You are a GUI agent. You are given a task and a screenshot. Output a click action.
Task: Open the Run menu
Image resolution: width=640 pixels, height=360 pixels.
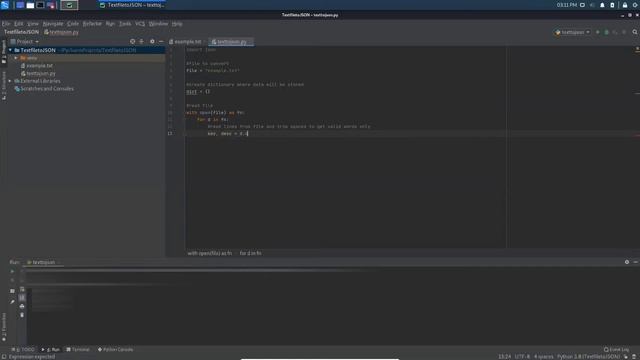click(x=110, y=24)
